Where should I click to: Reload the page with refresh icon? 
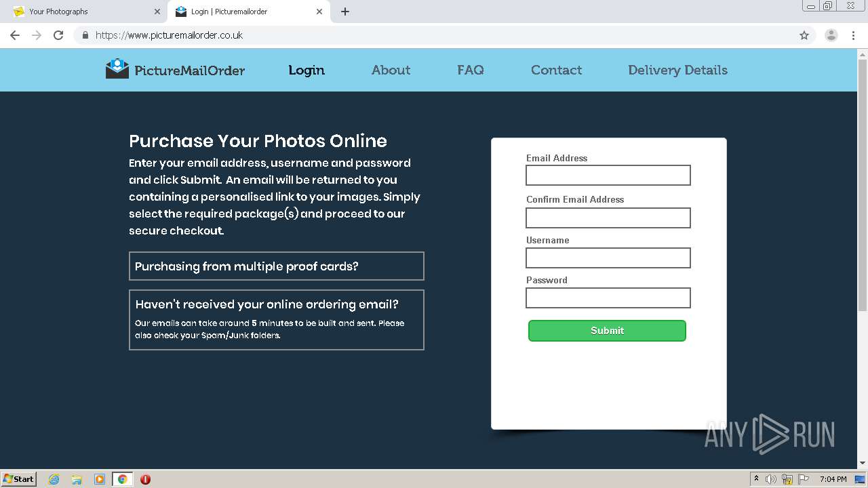point(58,35)
